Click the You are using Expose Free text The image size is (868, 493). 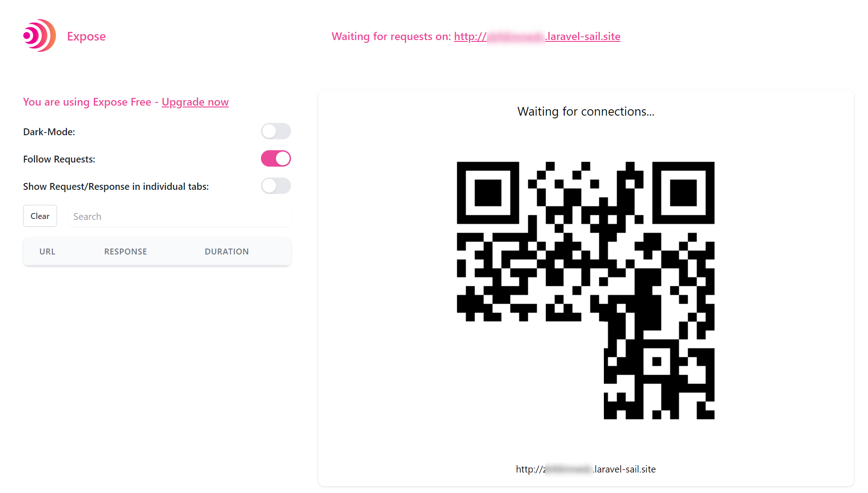(87, 102)
